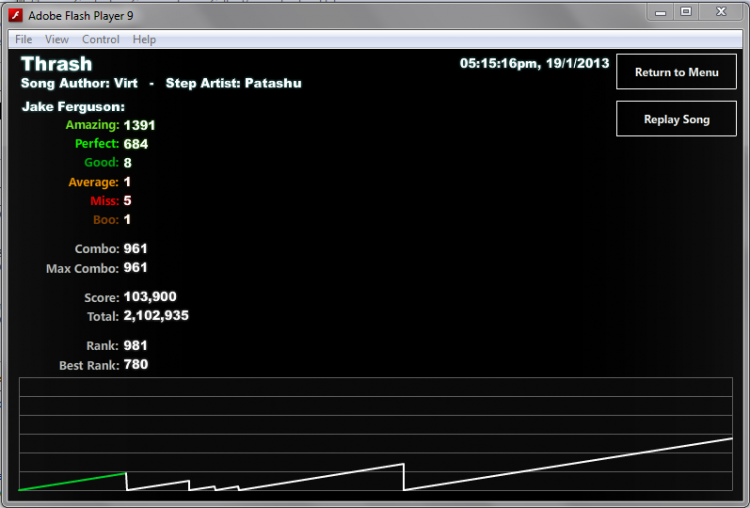Click the green segment of the combo graph
The width and height of the screenshot is (750, 508).
click(72, 482)
